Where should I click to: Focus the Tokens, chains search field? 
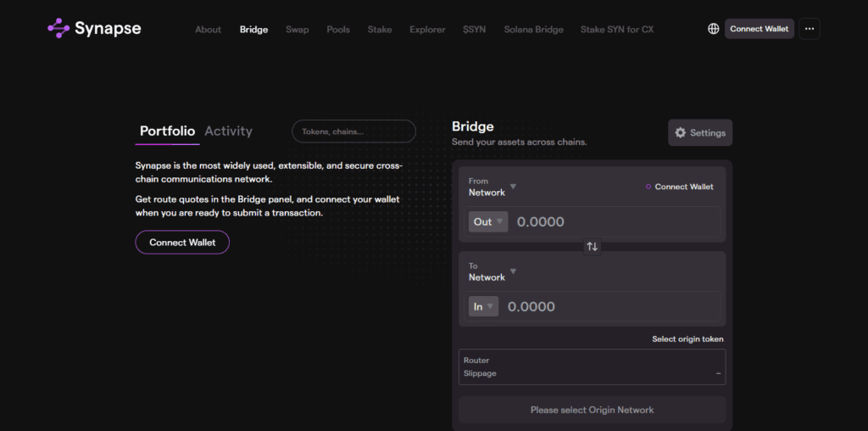pyautogui.click(x=353, y=132)
